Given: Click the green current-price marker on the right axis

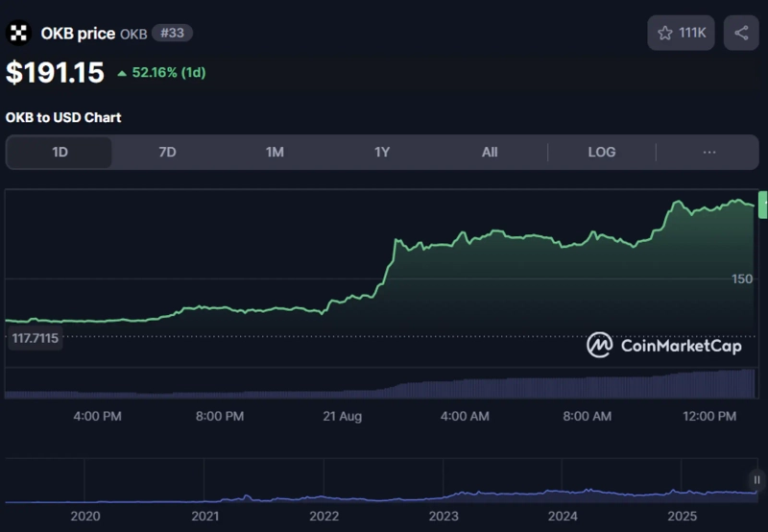Looking at the screenshot, I should (762, 204).
